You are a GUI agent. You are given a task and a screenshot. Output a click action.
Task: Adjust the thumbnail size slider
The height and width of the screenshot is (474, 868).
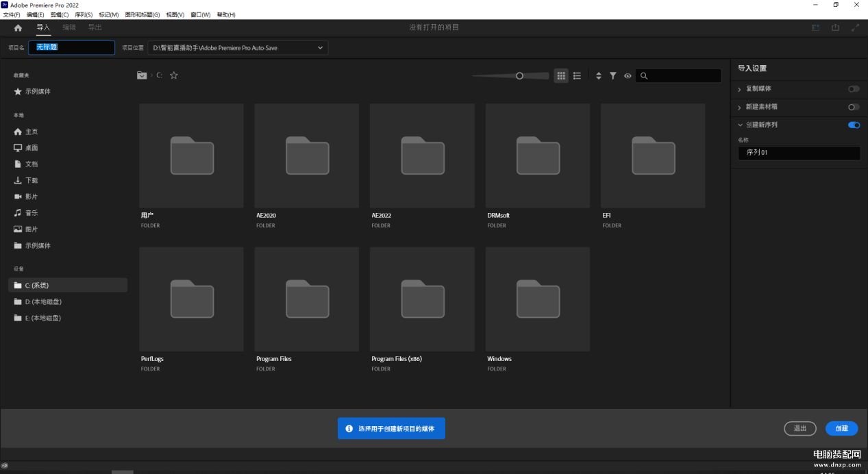(519, 76)
